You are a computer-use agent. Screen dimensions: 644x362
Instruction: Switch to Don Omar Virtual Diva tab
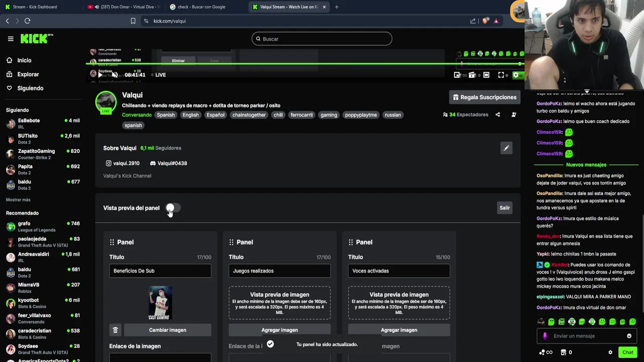pos(125,7)
